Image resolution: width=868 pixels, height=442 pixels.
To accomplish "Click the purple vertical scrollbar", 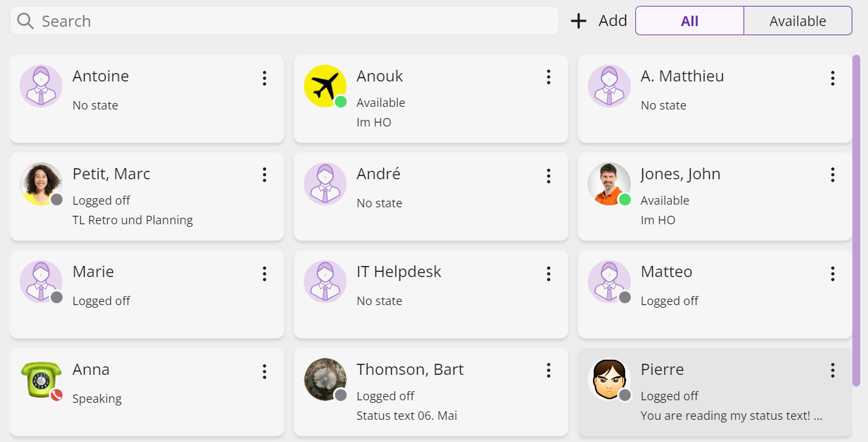I will pyautogui.click(x=856, y=220).
